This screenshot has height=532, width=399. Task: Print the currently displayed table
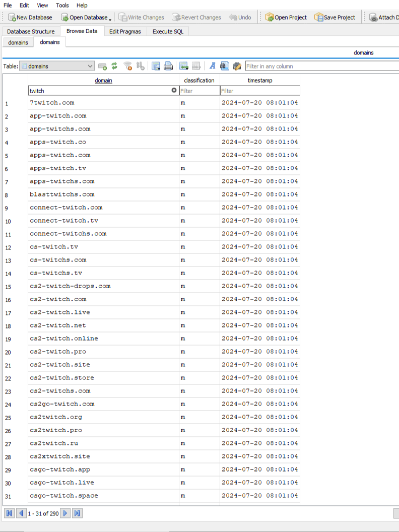(168, 66)
